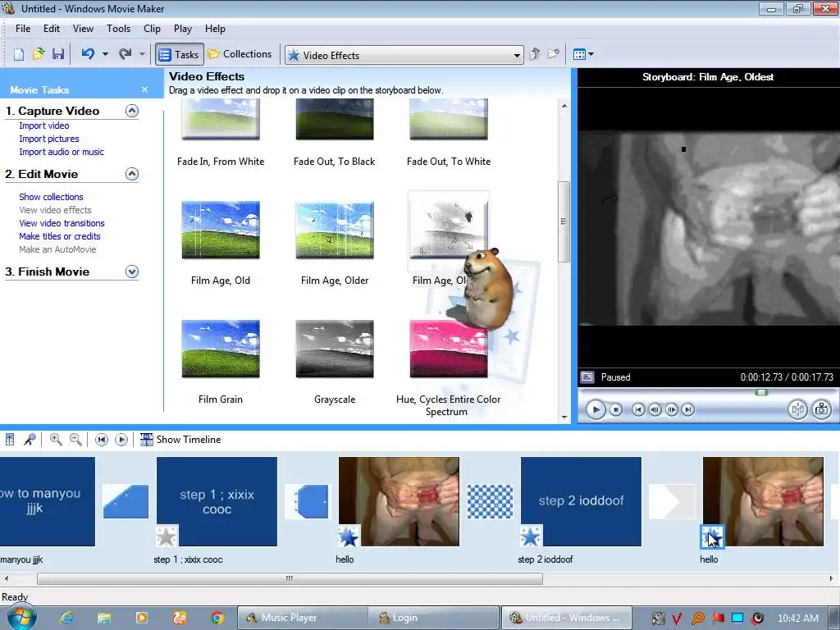Open the View menu
This screenshot has width=840, height=630.
[83, 29]
